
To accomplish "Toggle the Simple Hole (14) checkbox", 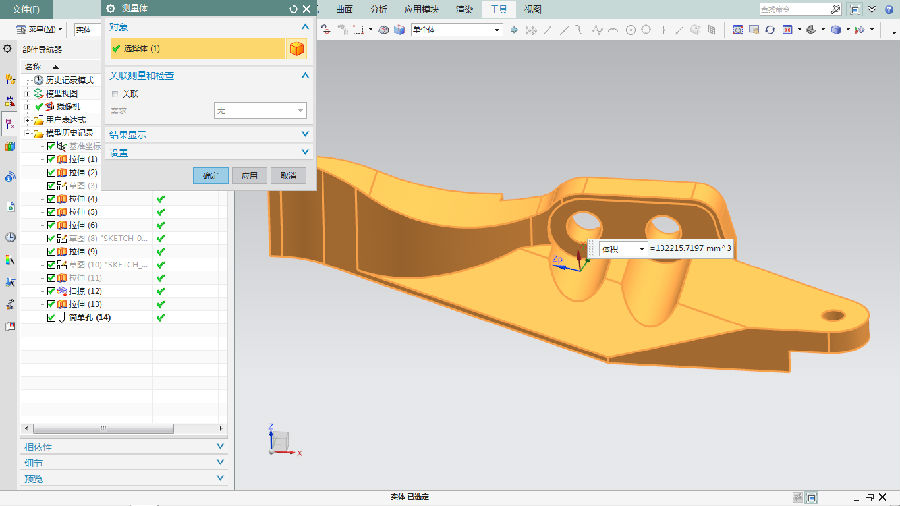I will 51,317.
